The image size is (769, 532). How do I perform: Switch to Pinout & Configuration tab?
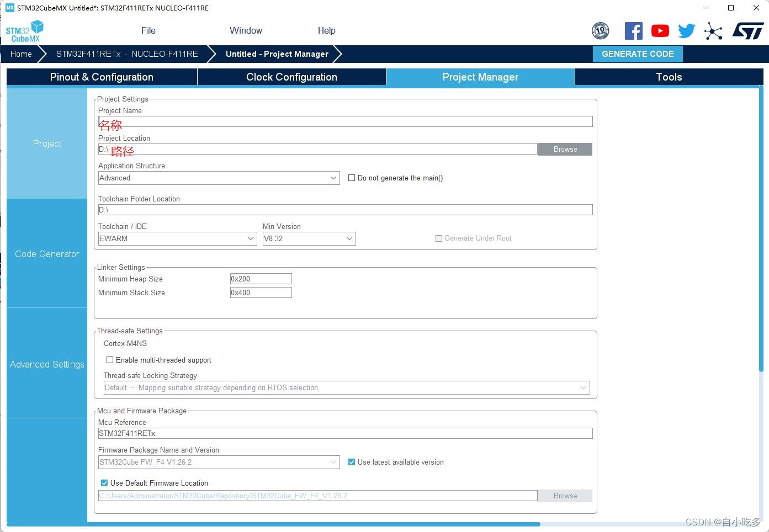(x=102, y=77)
